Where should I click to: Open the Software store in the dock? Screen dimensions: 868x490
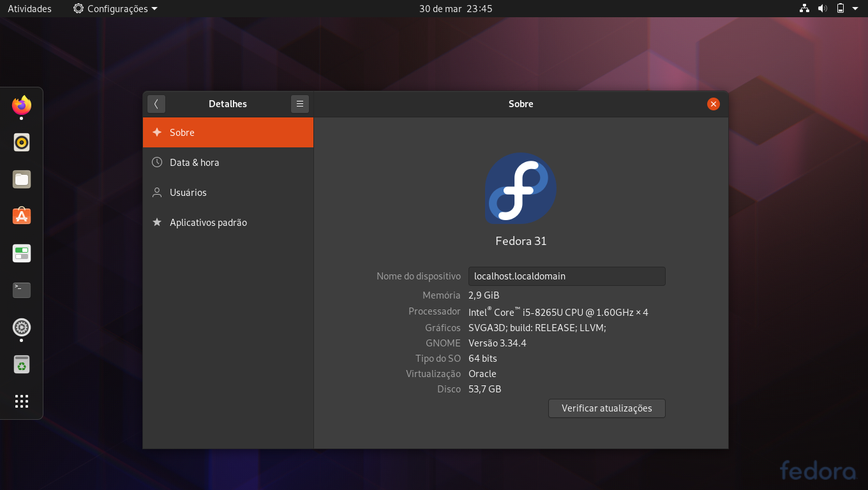coord(22,216)
